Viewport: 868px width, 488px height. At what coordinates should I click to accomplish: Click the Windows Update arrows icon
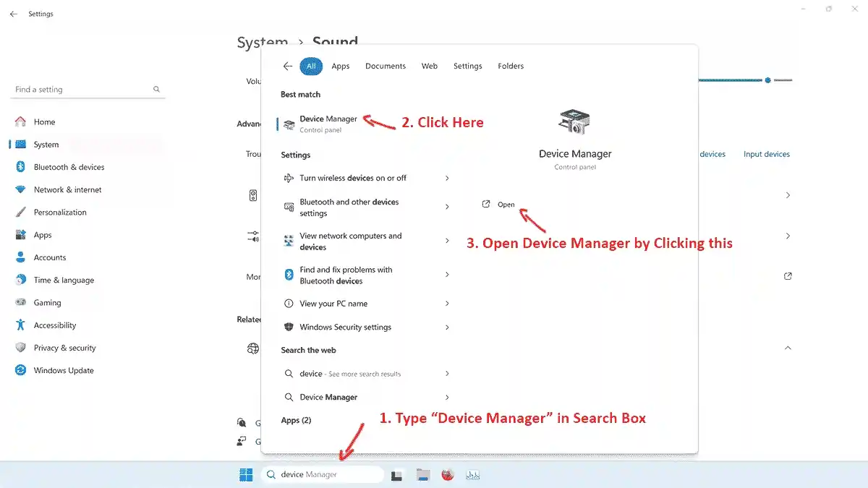click(20, 370)
